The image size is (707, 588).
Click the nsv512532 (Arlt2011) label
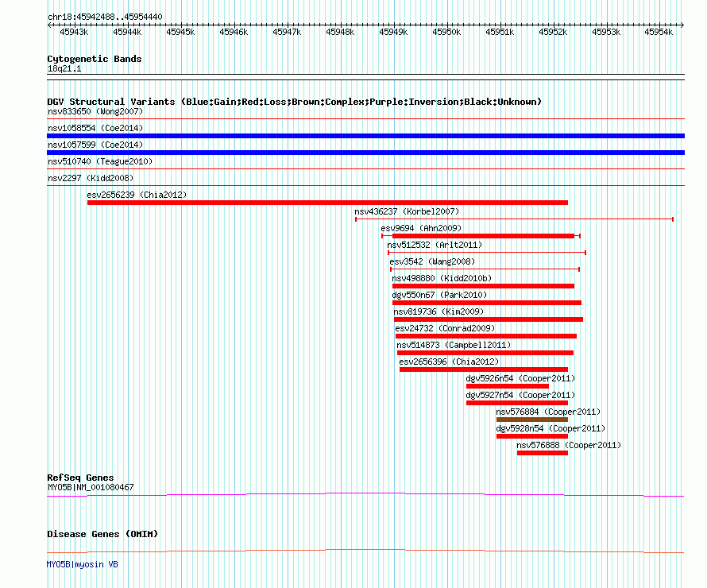click(x=435, y=245)
